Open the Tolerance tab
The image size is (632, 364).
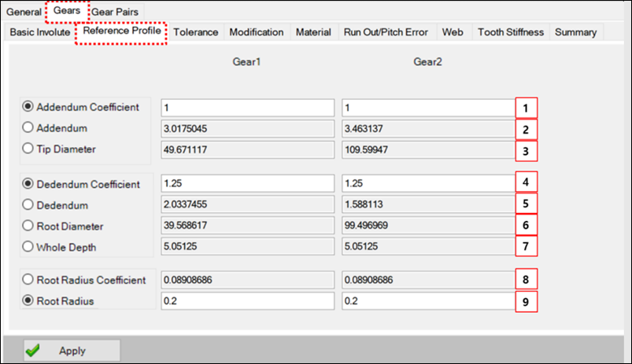pyautogui.click(x=195, y=32)
